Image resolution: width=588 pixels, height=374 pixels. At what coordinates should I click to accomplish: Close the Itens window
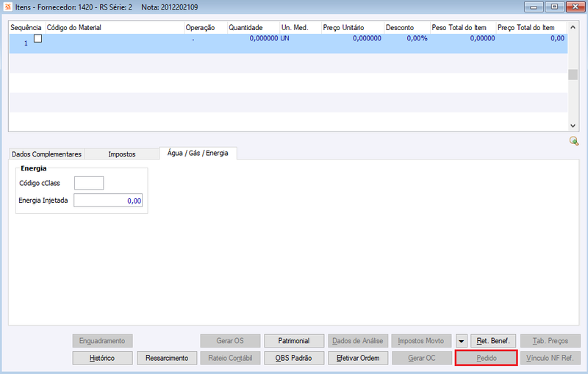click(576, 7)
